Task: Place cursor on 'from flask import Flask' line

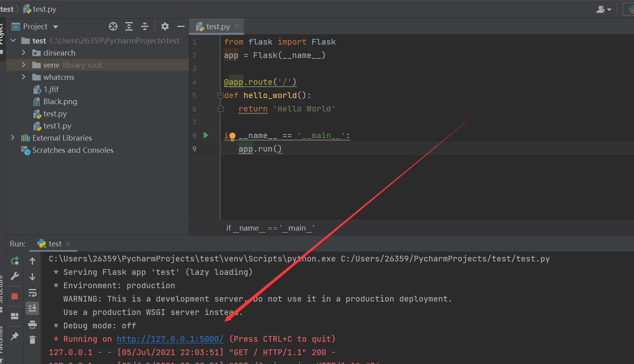Action: (280, 42)
